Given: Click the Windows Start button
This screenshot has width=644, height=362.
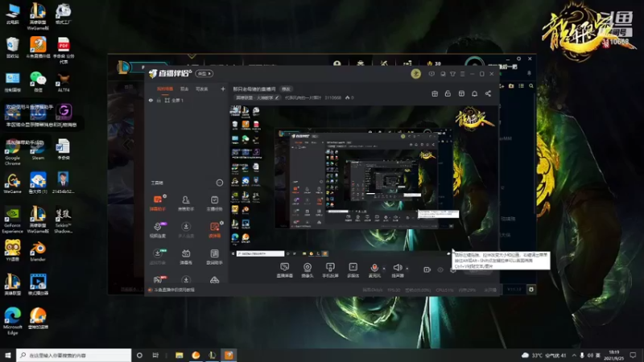Looking at the screenshot, I should click(x=8, y=355).
